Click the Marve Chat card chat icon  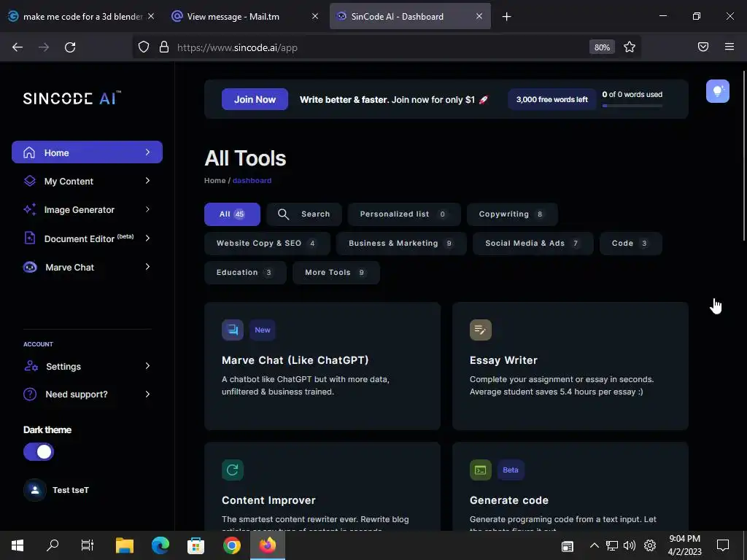click(x=233, y=330)
